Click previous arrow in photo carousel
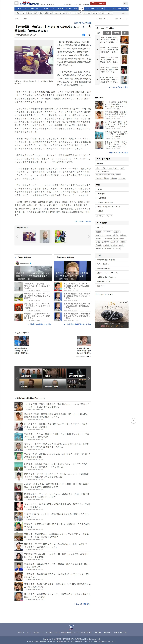Screen dimensions: 143x644 (17, 236)
